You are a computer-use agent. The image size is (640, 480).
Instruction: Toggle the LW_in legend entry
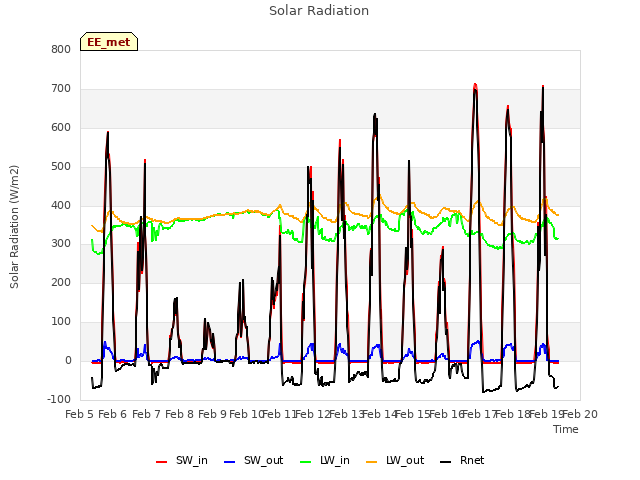(325, 461)
